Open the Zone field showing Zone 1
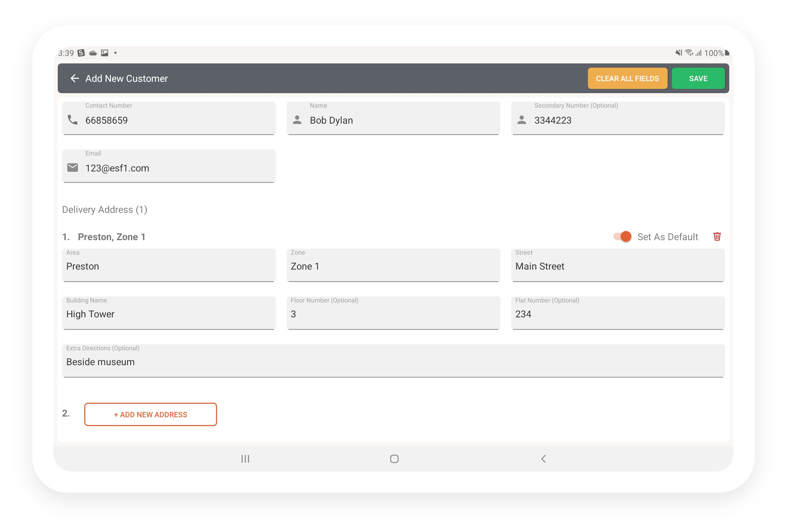The height and width of the screenshot is (532, 787). pos(393,266)
